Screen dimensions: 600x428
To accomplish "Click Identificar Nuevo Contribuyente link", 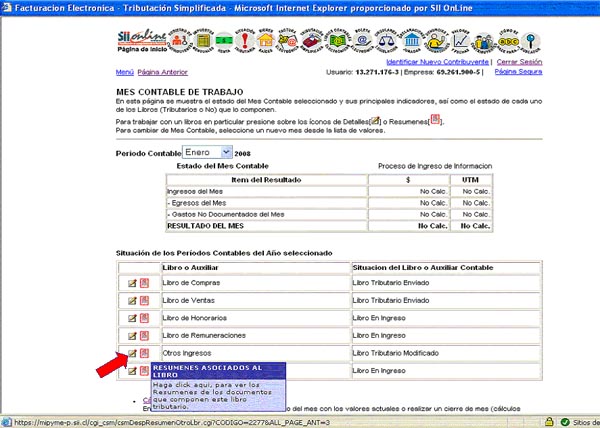I will coord(437,62).
